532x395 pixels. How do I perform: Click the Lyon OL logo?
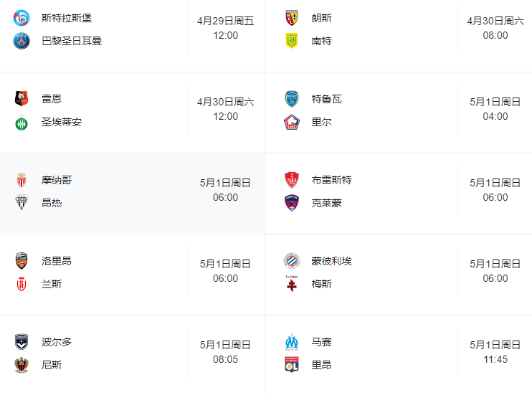tap(291, 365)
